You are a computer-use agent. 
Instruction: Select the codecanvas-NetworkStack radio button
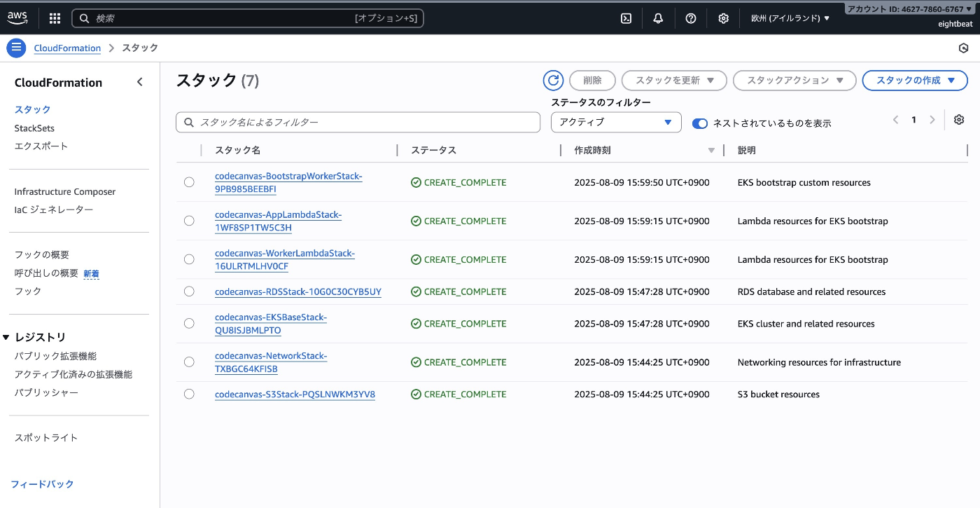189,362
